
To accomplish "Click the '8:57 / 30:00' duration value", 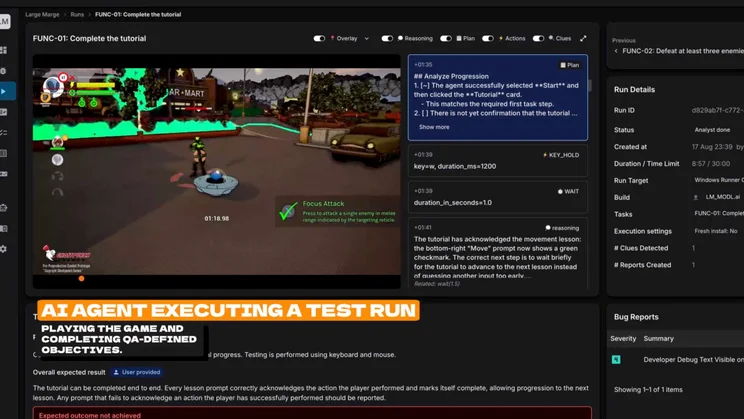I will tap(710, 164).
